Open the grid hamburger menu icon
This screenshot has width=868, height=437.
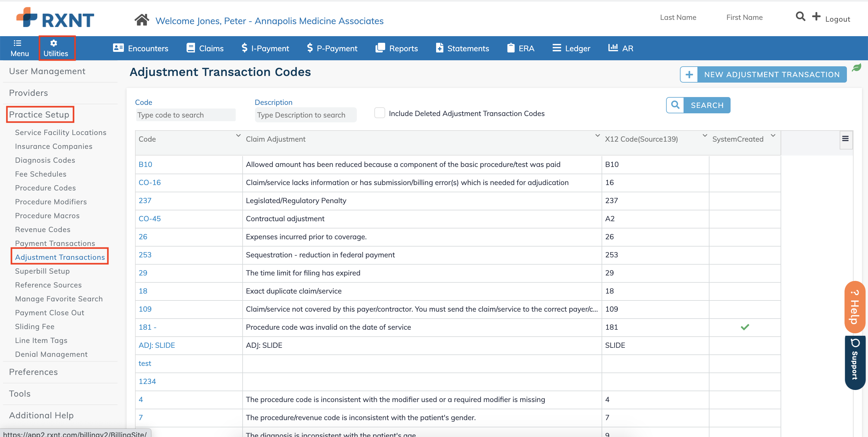click(x=845, y=138)
